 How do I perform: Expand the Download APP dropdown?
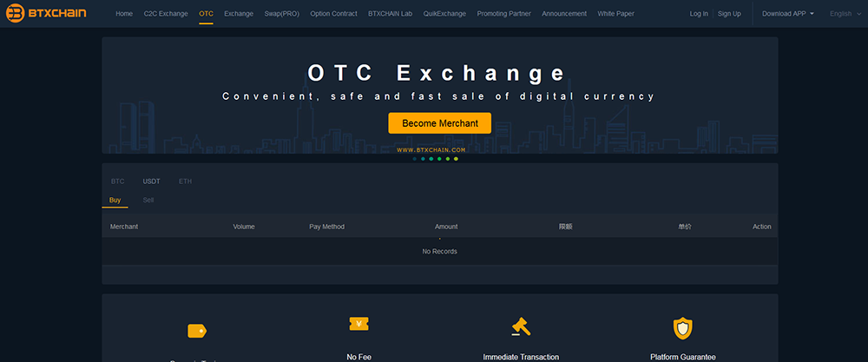[x=787, y=14]
